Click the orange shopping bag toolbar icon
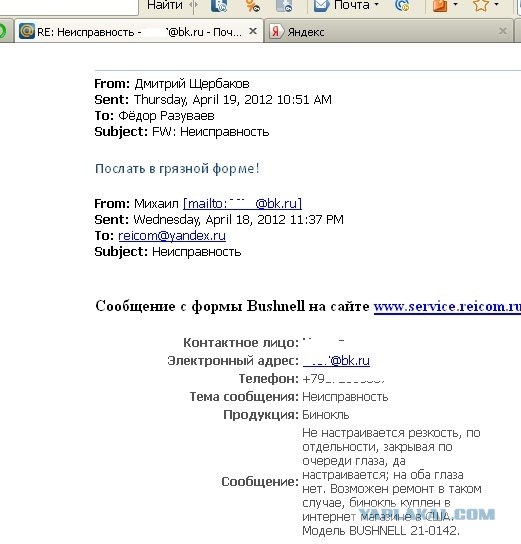Viewport: 521px width, 544px height. pos(440,5)
